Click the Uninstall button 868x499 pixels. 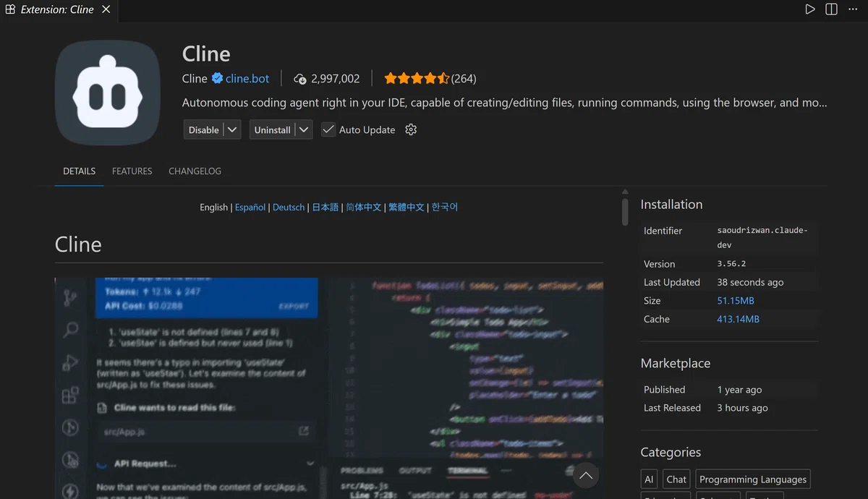[x=272, y=129]
